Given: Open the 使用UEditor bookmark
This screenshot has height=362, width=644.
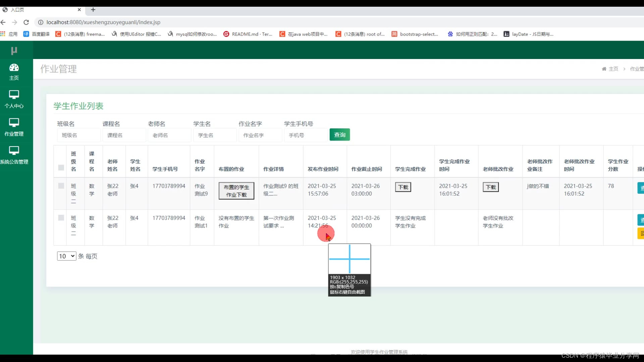Looking at the screenshot, I should (x=137, y=34).
